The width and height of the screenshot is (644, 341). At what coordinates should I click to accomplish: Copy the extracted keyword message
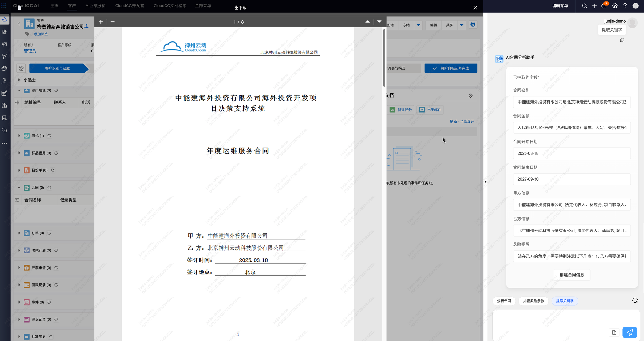(x=622, y=40)
